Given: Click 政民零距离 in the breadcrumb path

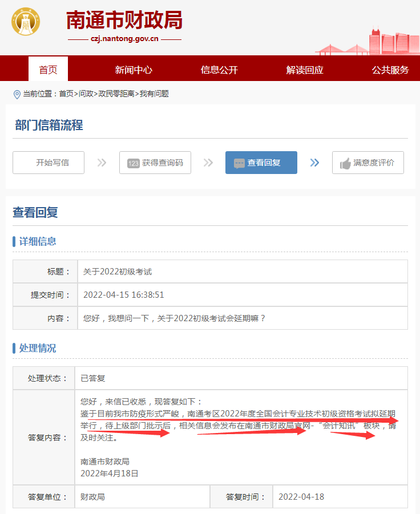Looking at the screenshot, I should point(116,94).
